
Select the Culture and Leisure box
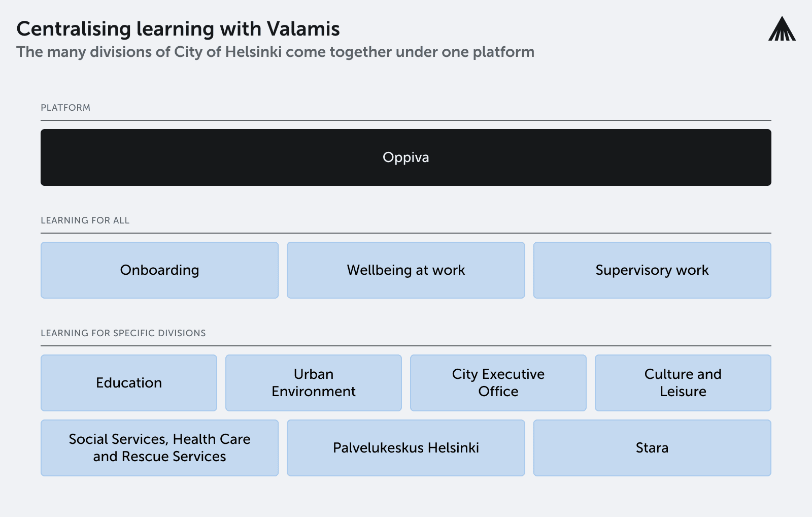tap(683, 383)
